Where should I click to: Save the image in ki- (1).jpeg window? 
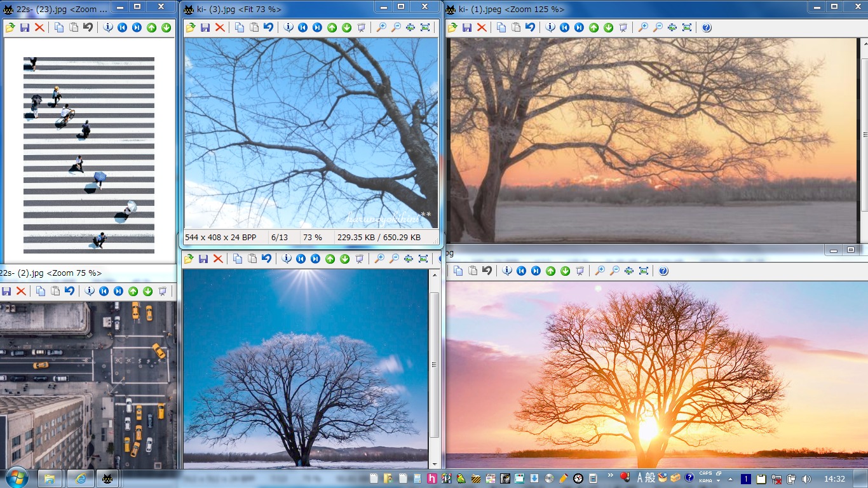[x=467, y=27]
